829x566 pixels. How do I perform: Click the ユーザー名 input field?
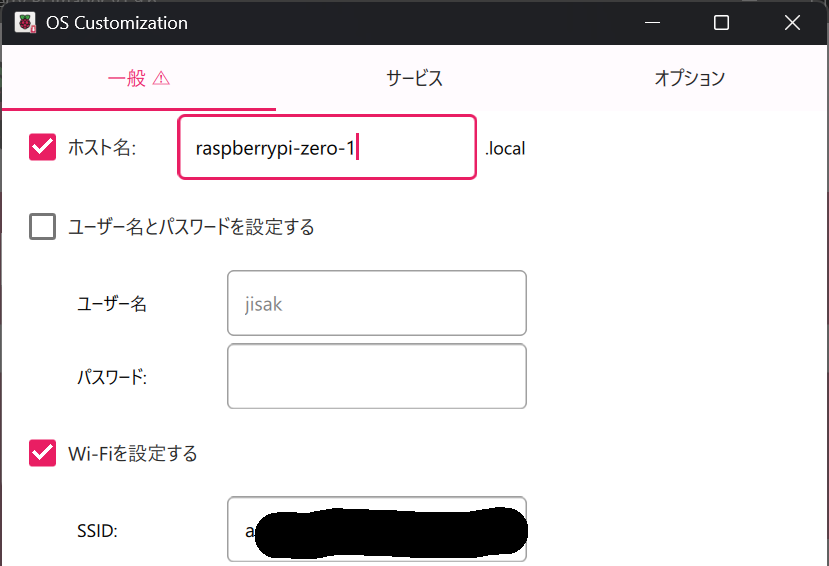377,303
